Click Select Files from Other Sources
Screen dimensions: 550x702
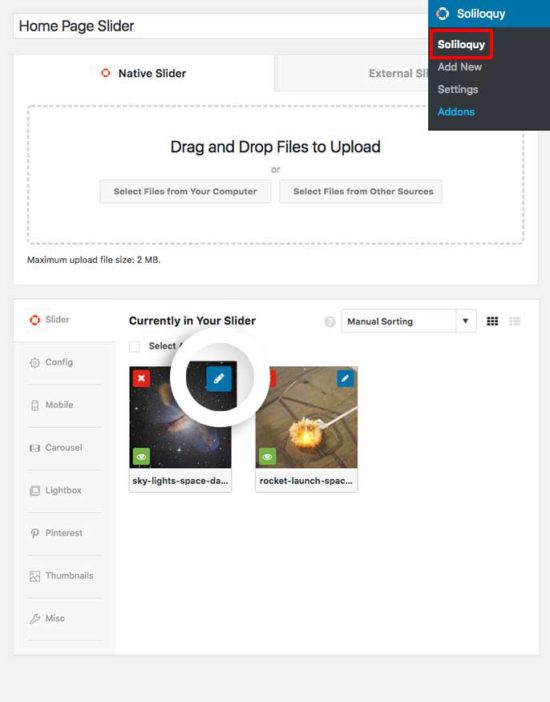363,192
